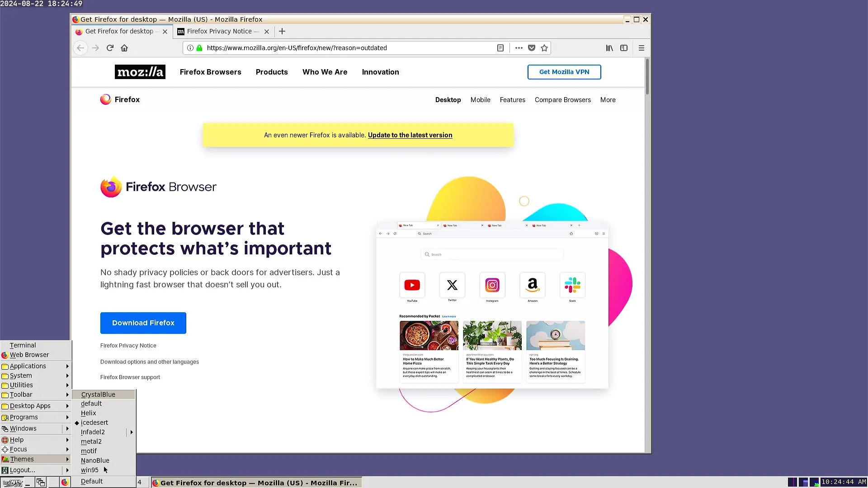Open Terminal from the start menu
868x488 pixels.
pyautogui.click(x=23, y=345)
